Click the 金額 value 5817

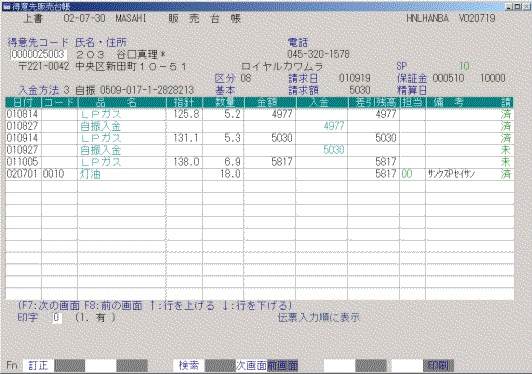pyautogui.click(x=282, y=162)
